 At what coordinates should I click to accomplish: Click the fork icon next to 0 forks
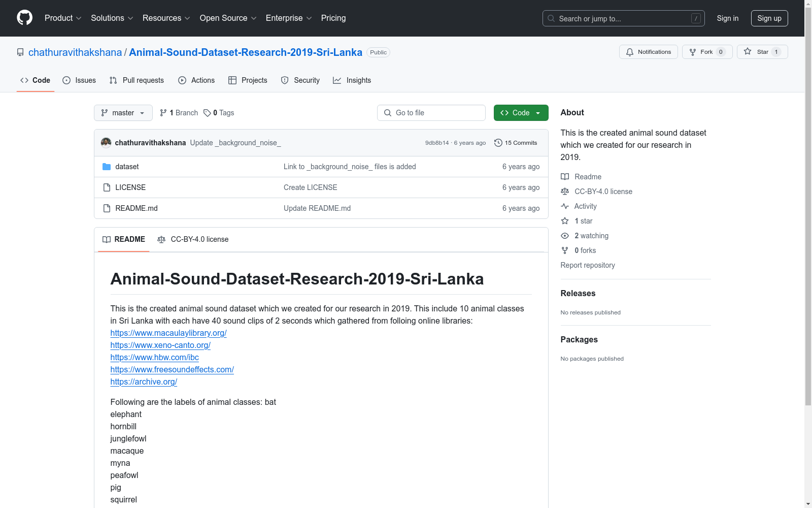coord(565,250)
